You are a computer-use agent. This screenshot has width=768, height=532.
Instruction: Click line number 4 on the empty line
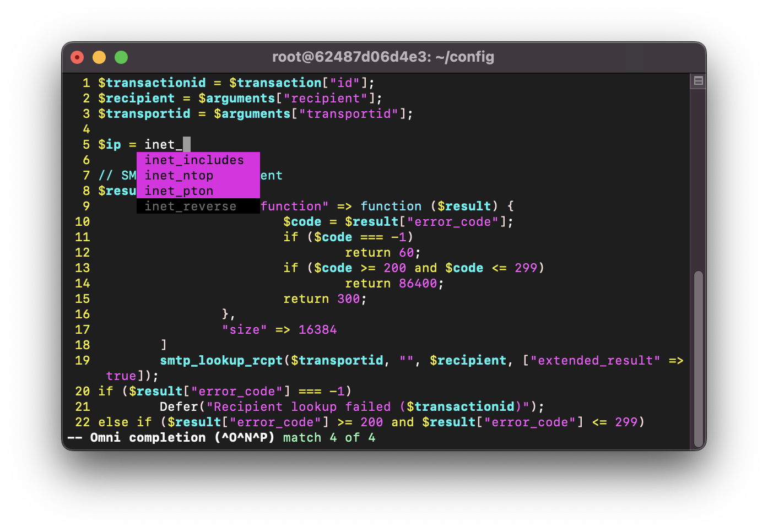coord(86,129)
